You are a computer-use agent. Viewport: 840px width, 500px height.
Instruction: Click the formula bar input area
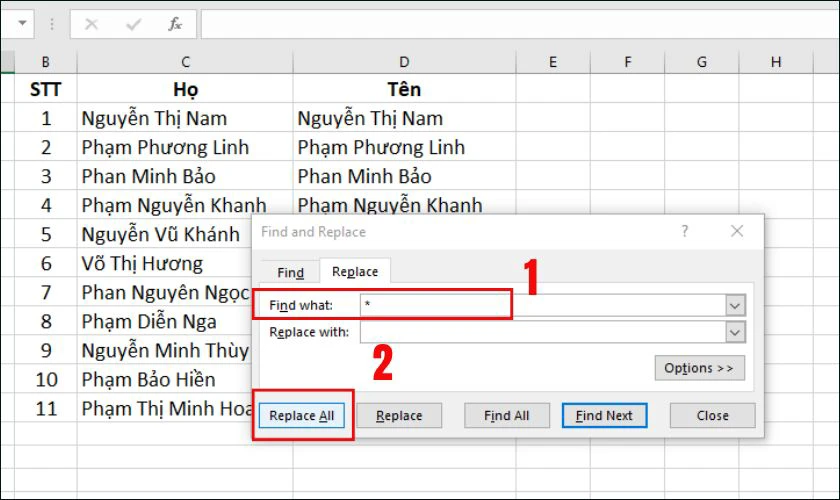(x=520, y=24)
